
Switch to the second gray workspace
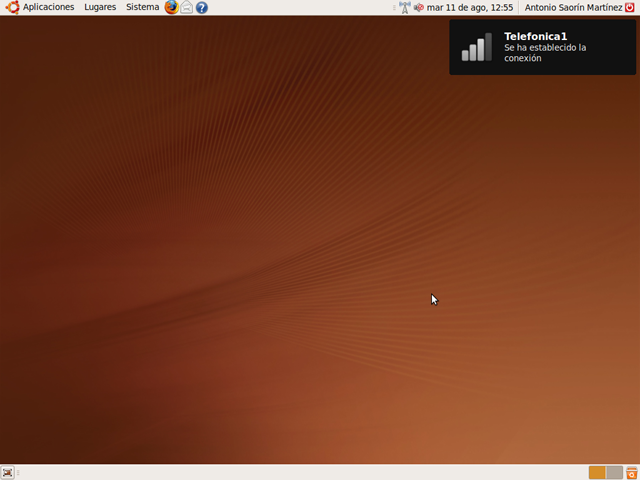614,472
